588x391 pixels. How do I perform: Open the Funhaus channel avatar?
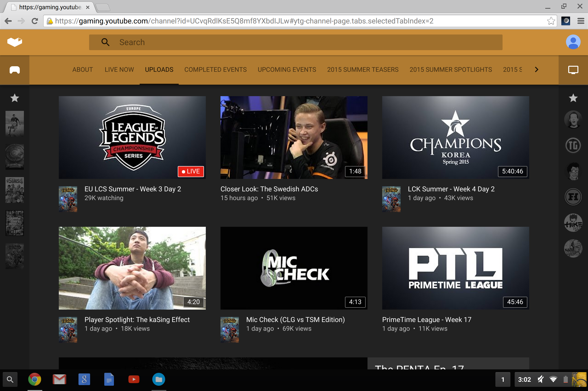click(574, 197)
